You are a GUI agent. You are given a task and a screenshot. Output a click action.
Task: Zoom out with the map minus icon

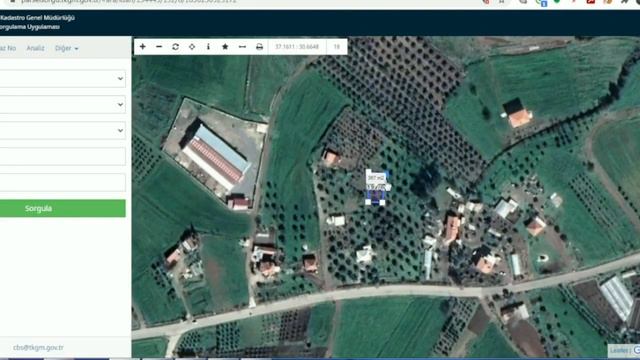point(159,47)
